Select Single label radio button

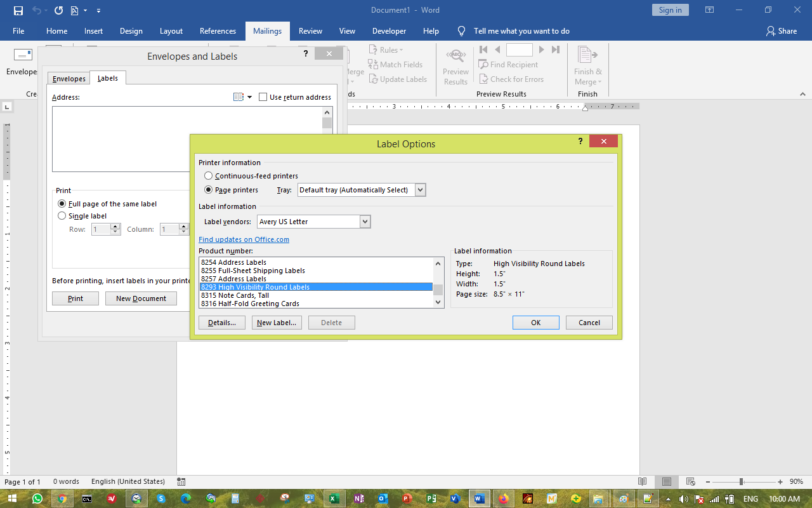click(62, 216)
